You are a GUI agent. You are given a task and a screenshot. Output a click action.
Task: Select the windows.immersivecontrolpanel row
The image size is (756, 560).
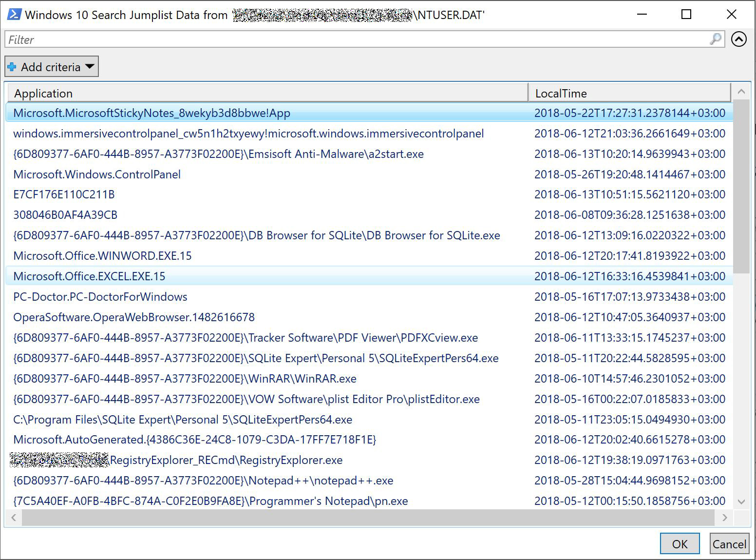click(369, 134)
